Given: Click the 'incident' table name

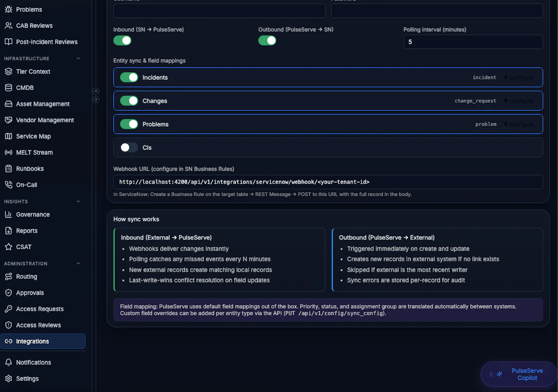Looking at the screenshot, I should (484, 77).
